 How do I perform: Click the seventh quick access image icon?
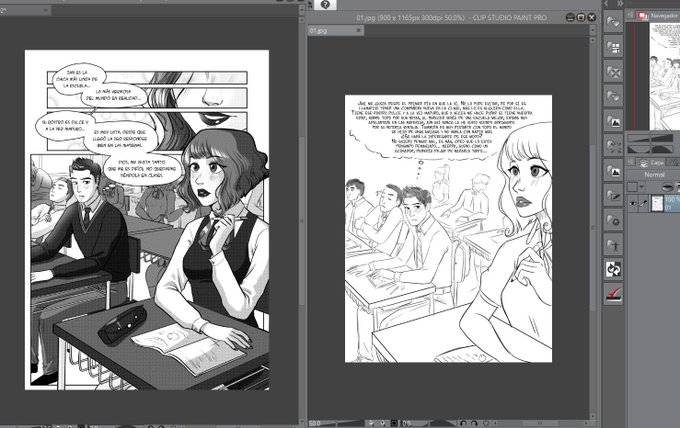click(613, 170)
